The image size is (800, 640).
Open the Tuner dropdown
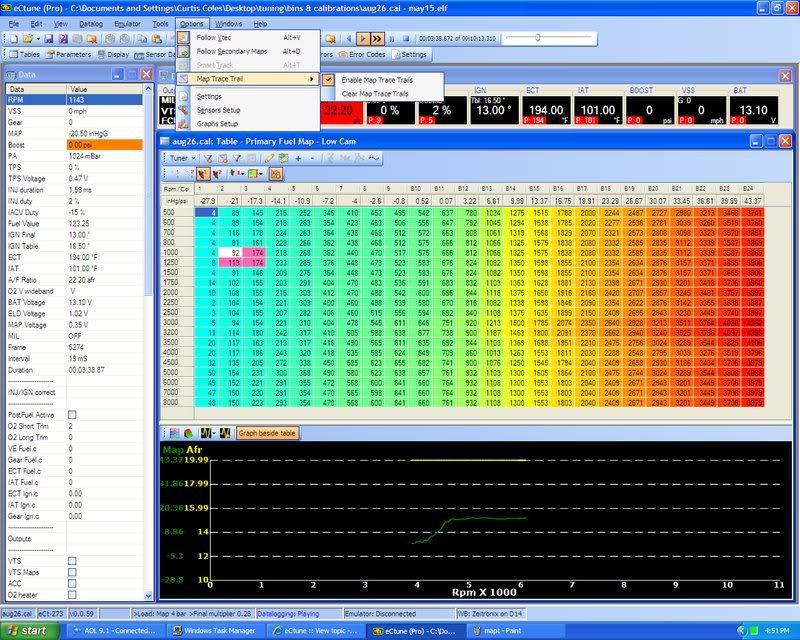tap(183, 158)
